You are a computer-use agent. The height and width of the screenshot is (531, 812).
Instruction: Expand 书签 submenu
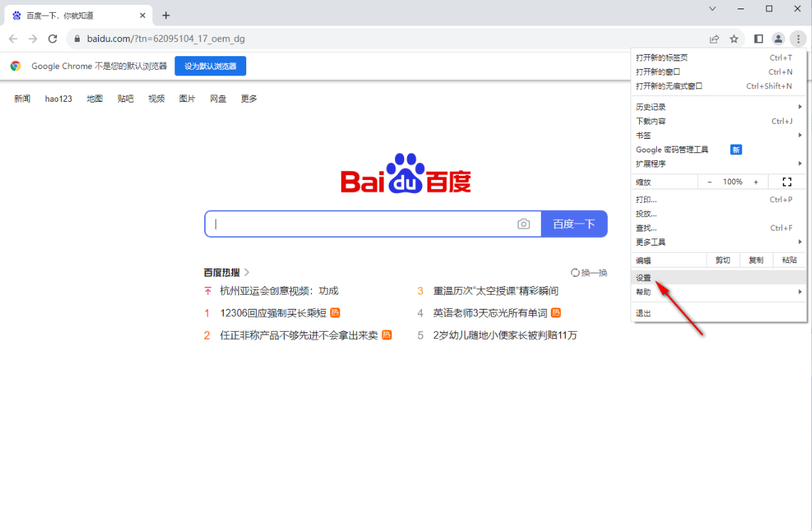tap(719, 135)
